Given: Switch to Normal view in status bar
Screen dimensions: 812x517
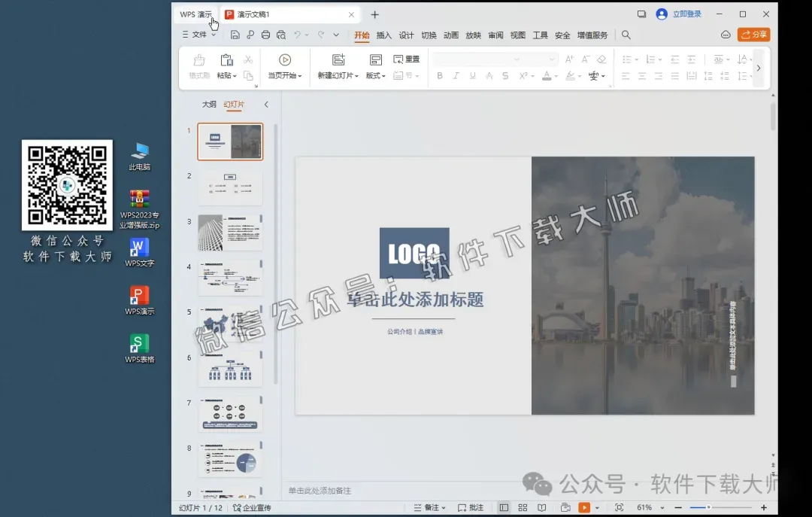Looking at the screenshot, I should click(x=504, y=508).
